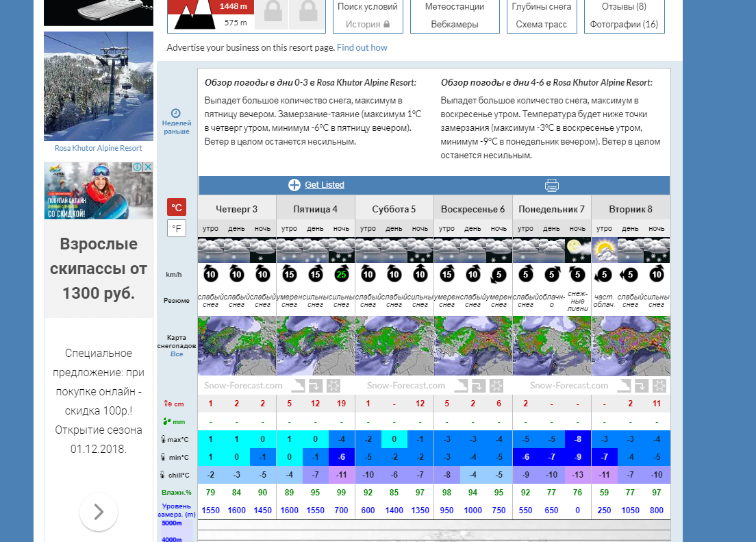
Task: Click the -13 wind chill value
Action: pyautogui.click(x=577, y=475)
